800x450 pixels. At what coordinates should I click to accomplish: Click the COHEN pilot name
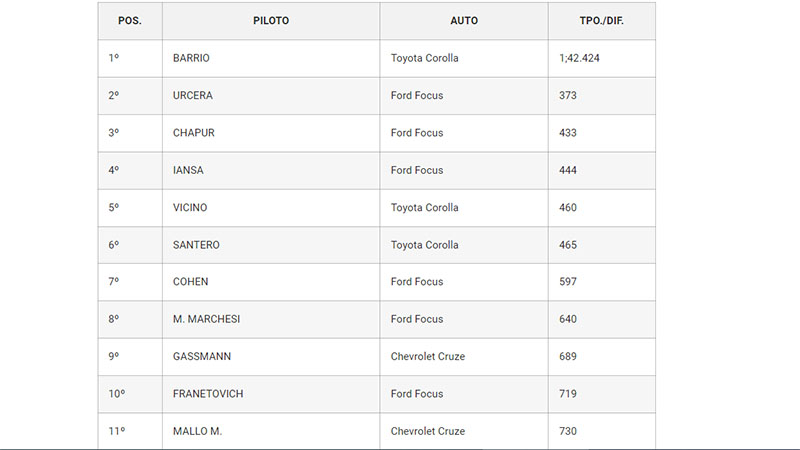pos(191,282)
